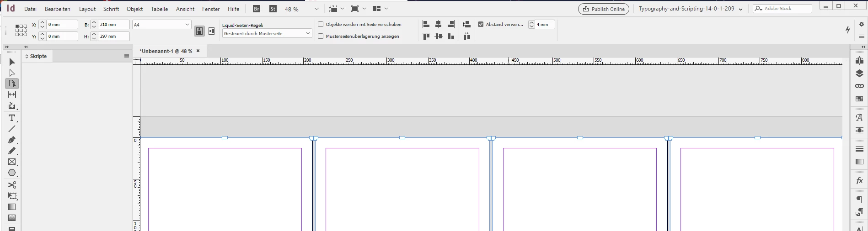Select the Pen tool
Image resolution: width=868 pixels, height=231 pixels.
12,140
